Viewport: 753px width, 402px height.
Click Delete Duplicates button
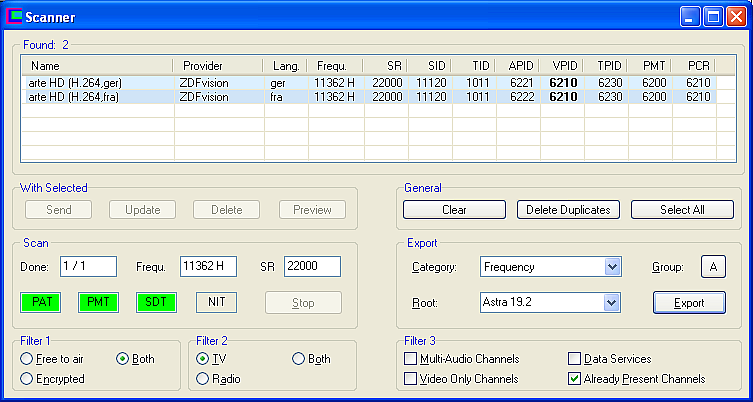(568, 210)
